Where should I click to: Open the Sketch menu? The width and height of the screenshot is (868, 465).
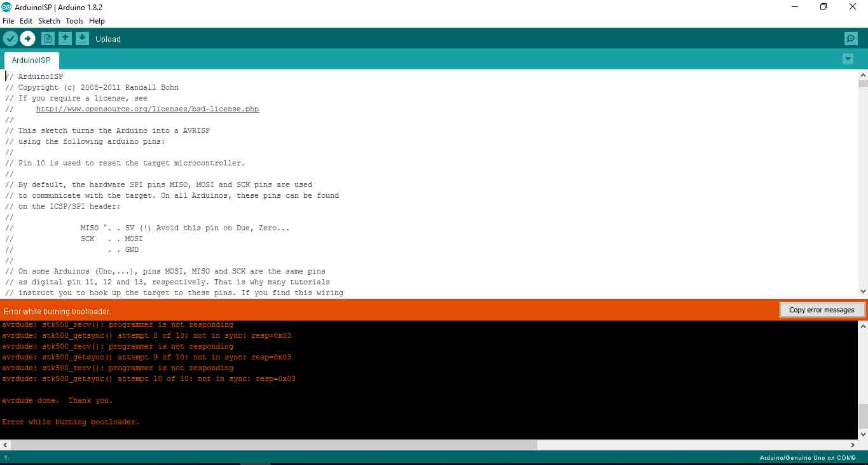[x=49, y=21]
